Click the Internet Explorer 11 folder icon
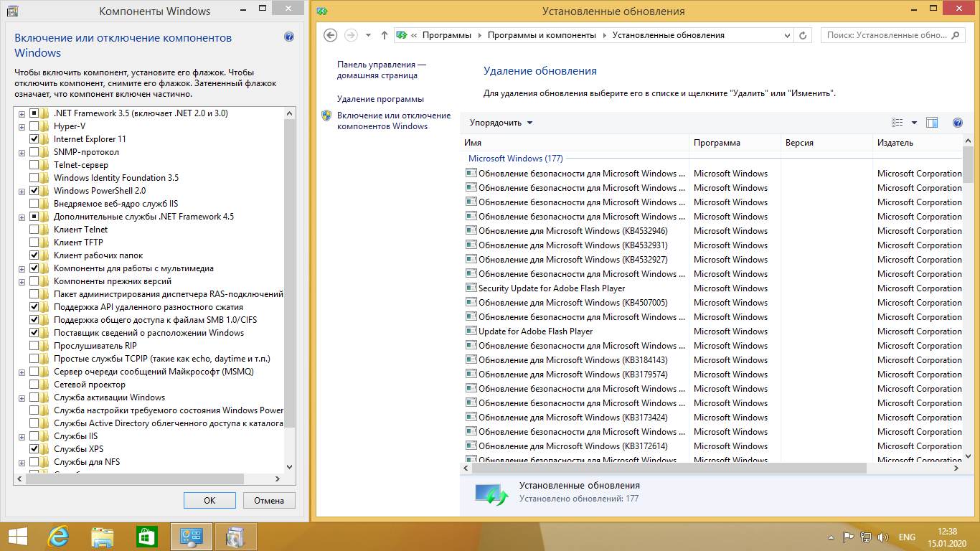 click(x=45, y=138)
